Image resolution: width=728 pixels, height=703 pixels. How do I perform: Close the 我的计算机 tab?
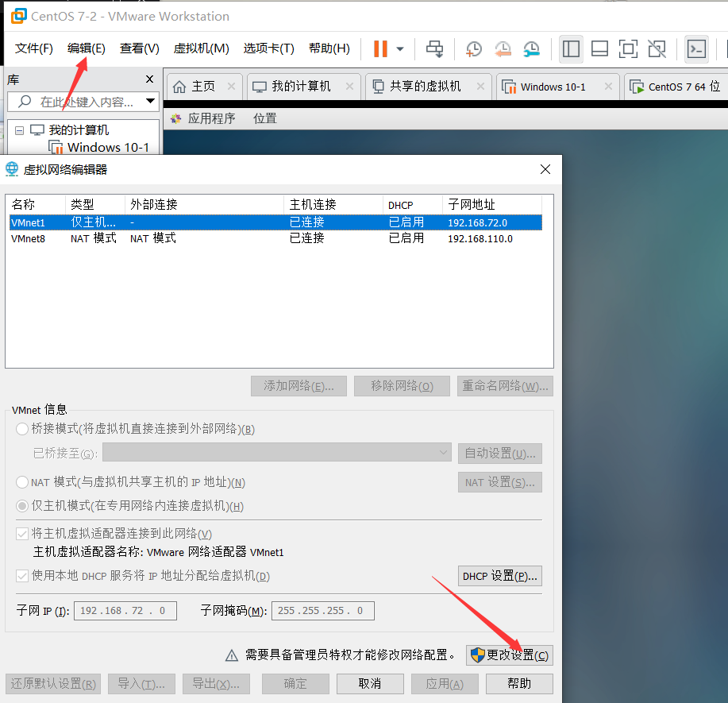pos(349,86)
